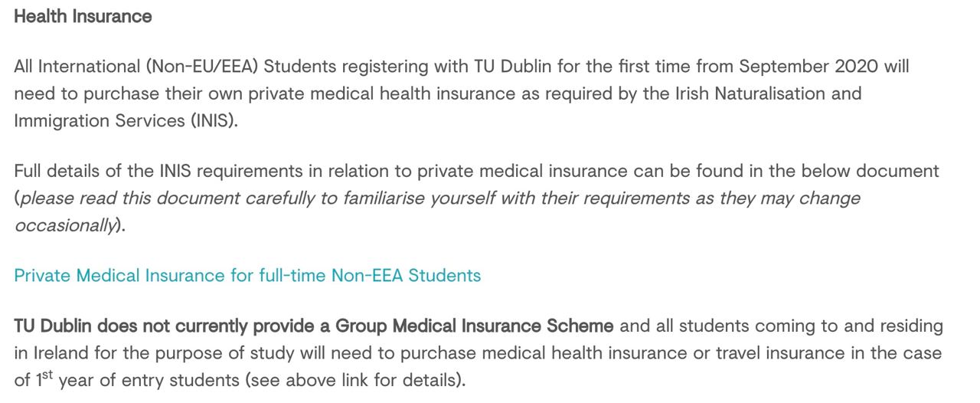Open the Private Medical Insurance for Non-EEA Students link
Image resolution: width=980 pixels, height=403 pixels.
click(x=247, y=275)
